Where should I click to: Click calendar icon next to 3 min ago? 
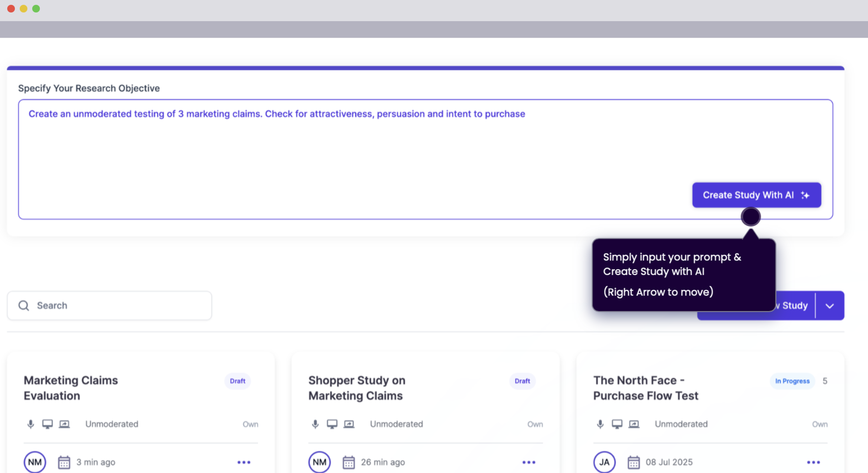(x=64, y=462)
